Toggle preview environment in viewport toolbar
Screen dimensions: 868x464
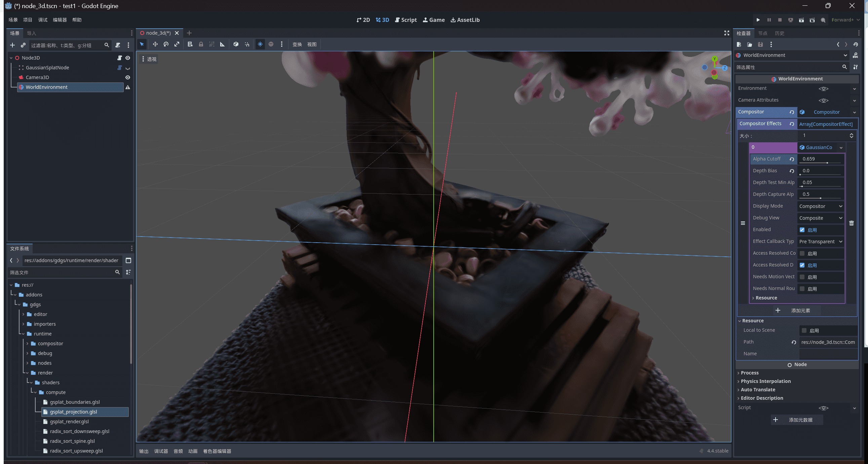271,44
